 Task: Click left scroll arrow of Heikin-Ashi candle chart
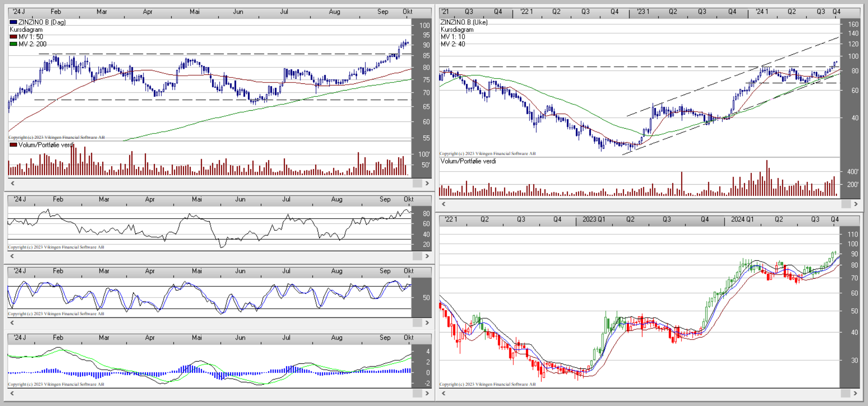pos(444,393)
